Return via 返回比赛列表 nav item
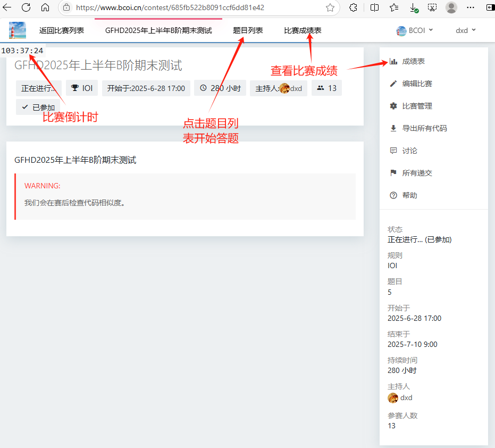Screen dimensions: 495x448 [62, 30]
